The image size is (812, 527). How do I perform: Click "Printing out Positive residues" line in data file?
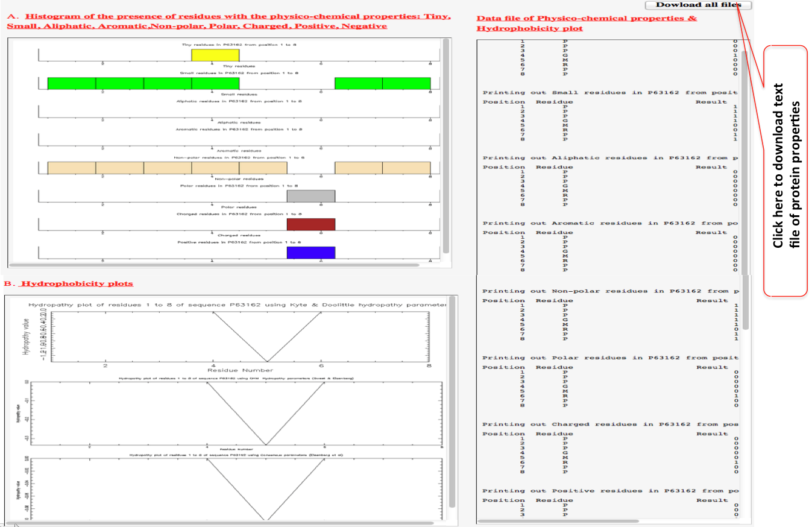[609, 491]
